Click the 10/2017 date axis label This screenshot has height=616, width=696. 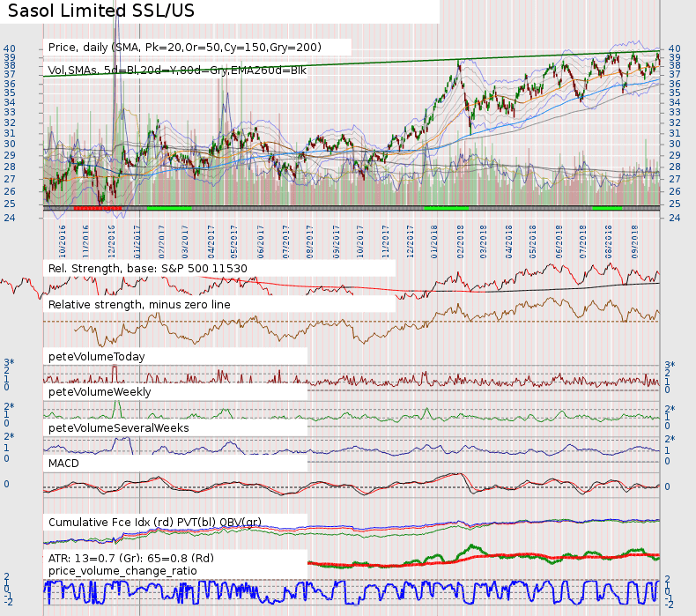coord(360,241)
